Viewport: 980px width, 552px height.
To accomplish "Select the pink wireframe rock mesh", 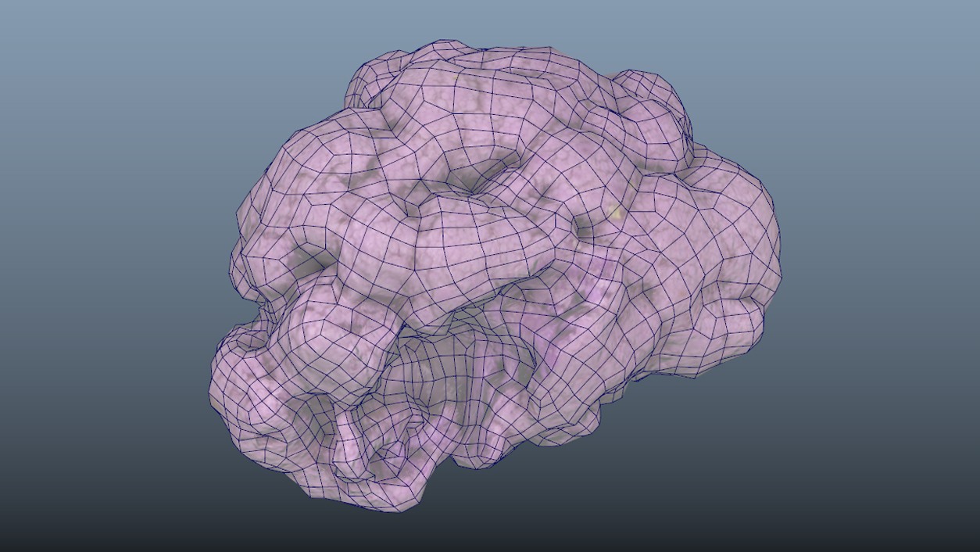I will (x=494, y=275).
